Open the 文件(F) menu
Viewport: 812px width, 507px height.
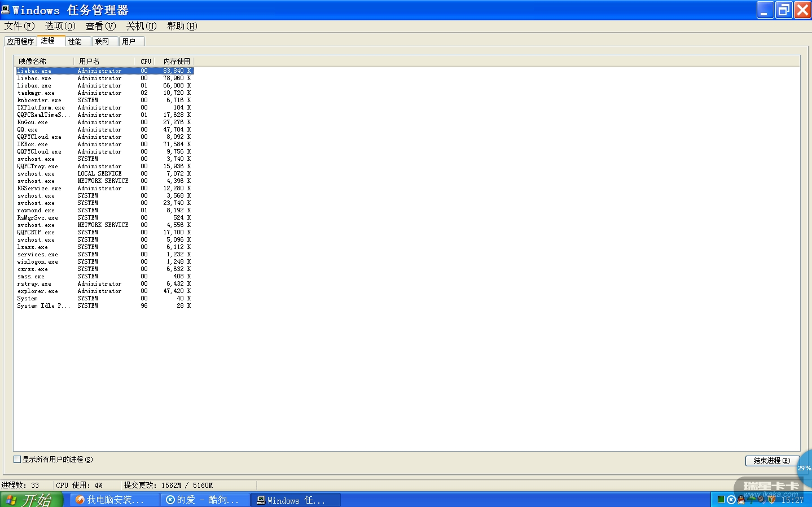(x=20, y=26)
